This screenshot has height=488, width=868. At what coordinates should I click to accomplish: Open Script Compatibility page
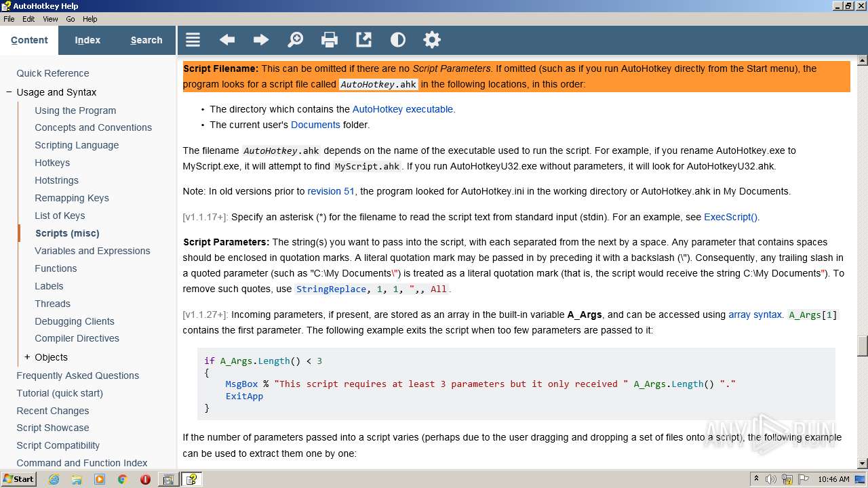pyautogui.click(x=58, y=445)
